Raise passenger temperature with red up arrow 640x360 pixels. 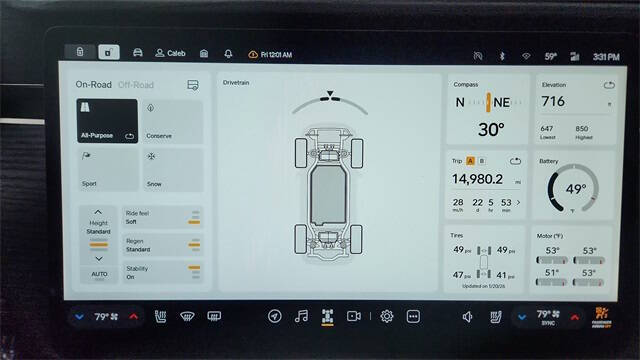(x=575, y=318)
